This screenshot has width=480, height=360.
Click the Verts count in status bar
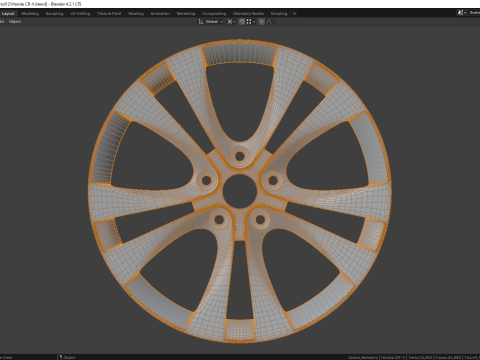[419, 357]
